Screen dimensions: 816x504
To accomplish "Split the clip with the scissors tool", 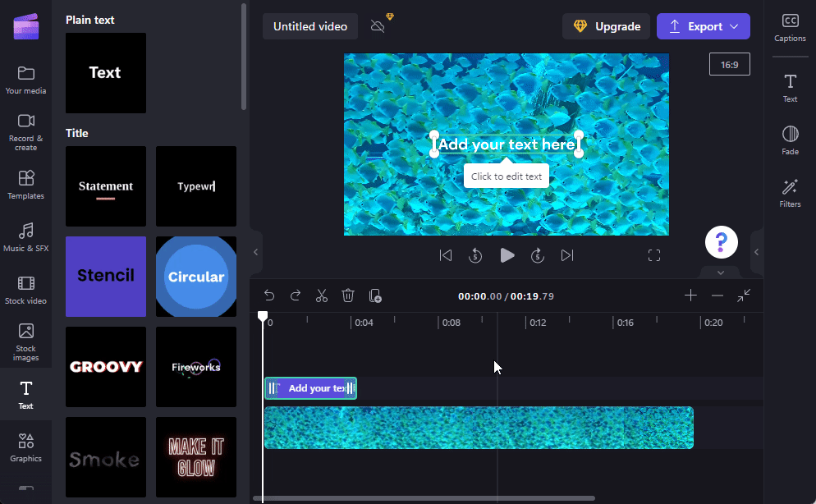I will click(322, 295).
